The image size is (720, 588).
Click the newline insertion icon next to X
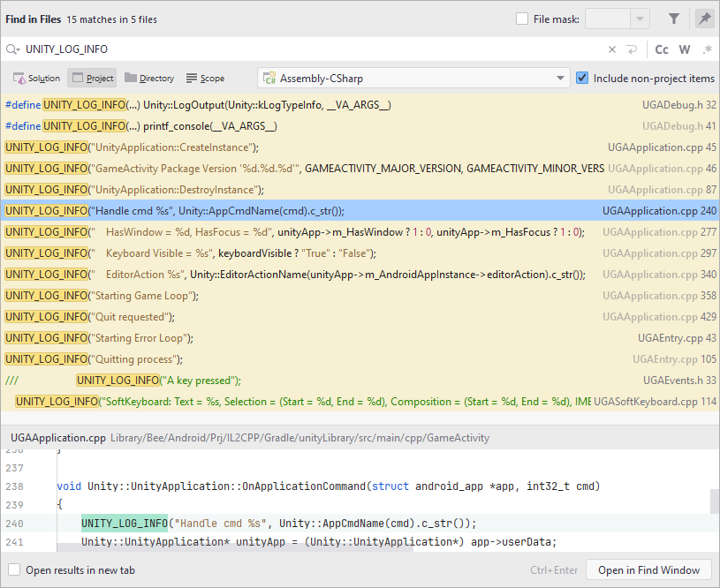pos(632,49)
